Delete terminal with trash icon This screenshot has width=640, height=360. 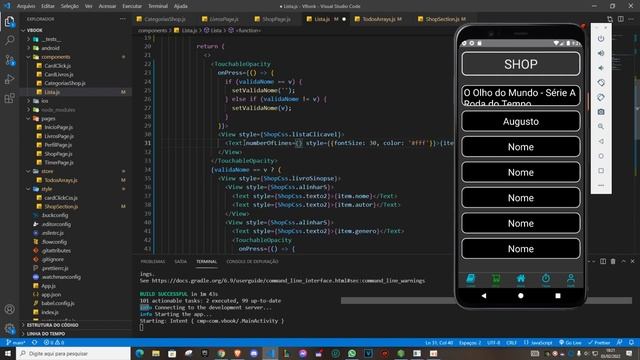coord(613,261)
